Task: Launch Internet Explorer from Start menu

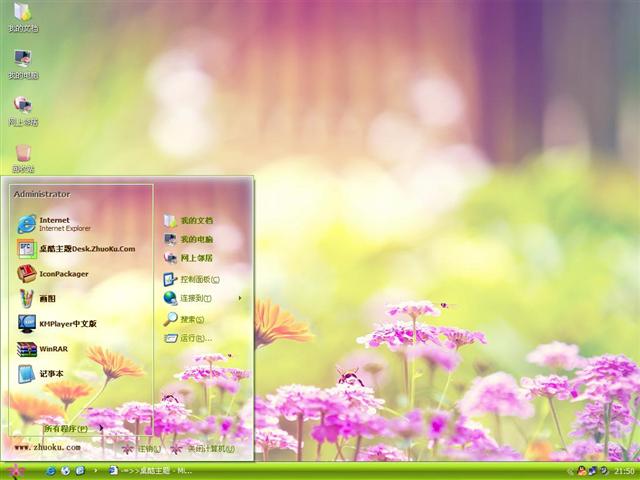Action: [54, 224]
